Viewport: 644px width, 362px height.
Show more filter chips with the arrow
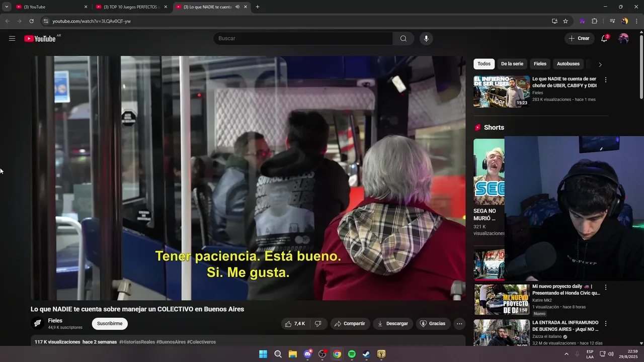tap(600, 64)
